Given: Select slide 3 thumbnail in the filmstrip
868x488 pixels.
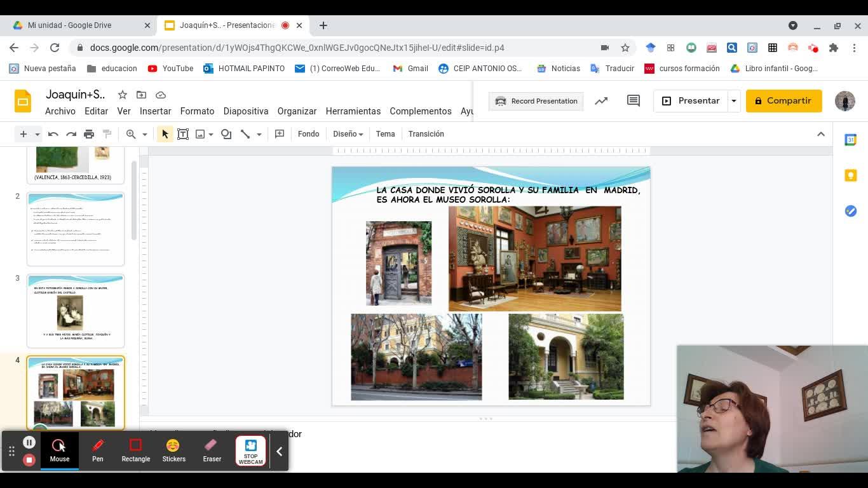Looking at the screenshot, I should (x=76, y=311).
